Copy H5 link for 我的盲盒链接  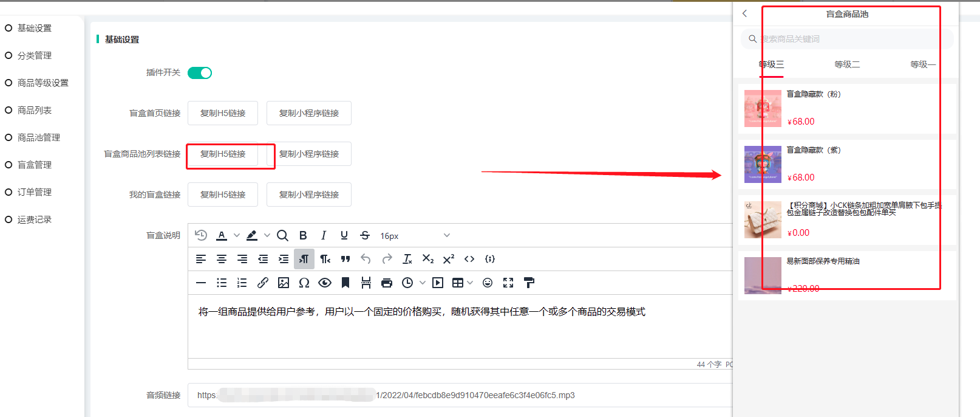tap(223, 195)
